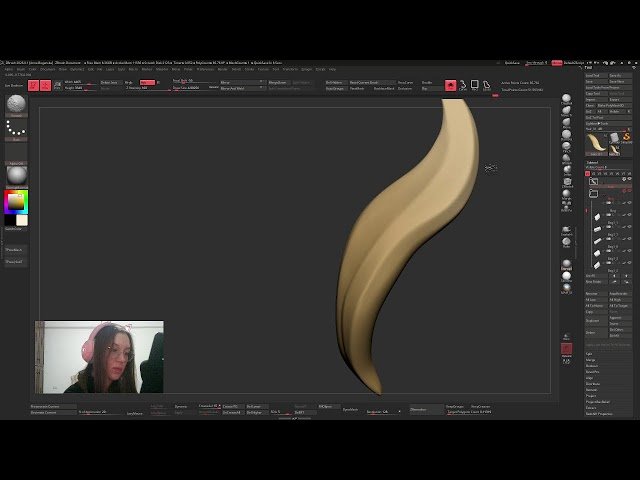Click the red active icon above the canvas
The image size is (640, 480).
coord(450,86)
